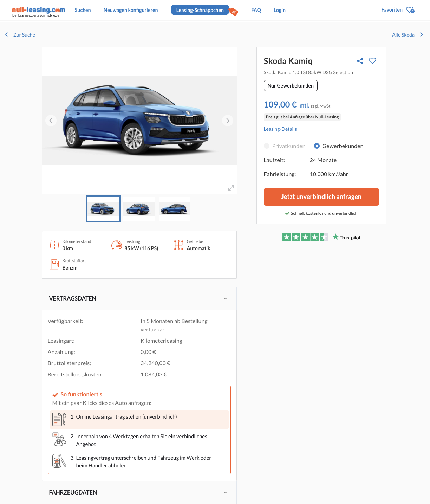Screen dimensions: 430x504
Task: Open Leasing-Schnäppchen menu item
Action: tap(200, 10)
